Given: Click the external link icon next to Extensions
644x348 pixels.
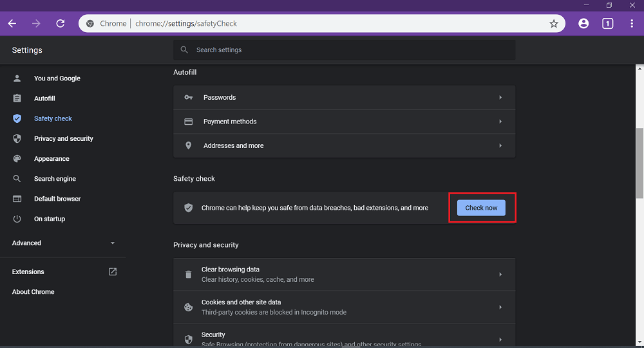Looking at the screenshot, I should [x=113, y=271].
